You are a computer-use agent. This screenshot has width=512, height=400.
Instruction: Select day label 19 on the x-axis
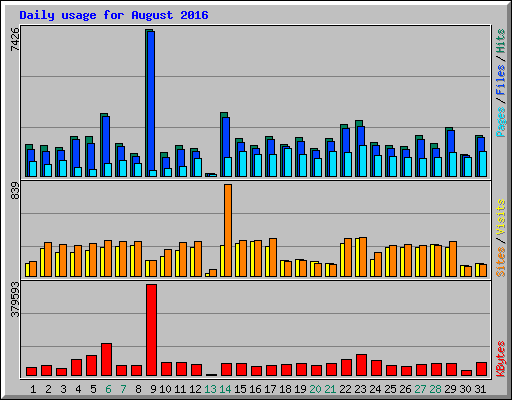(300, 389)
